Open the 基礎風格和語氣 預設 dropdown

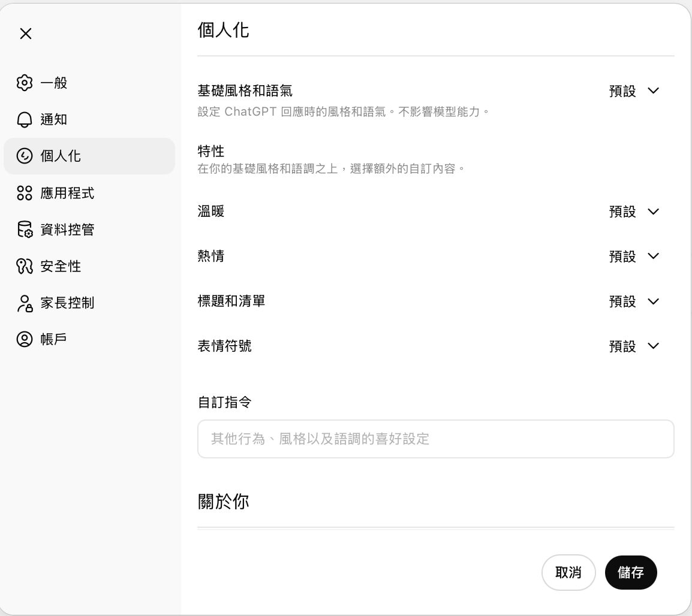click(634, 91)
